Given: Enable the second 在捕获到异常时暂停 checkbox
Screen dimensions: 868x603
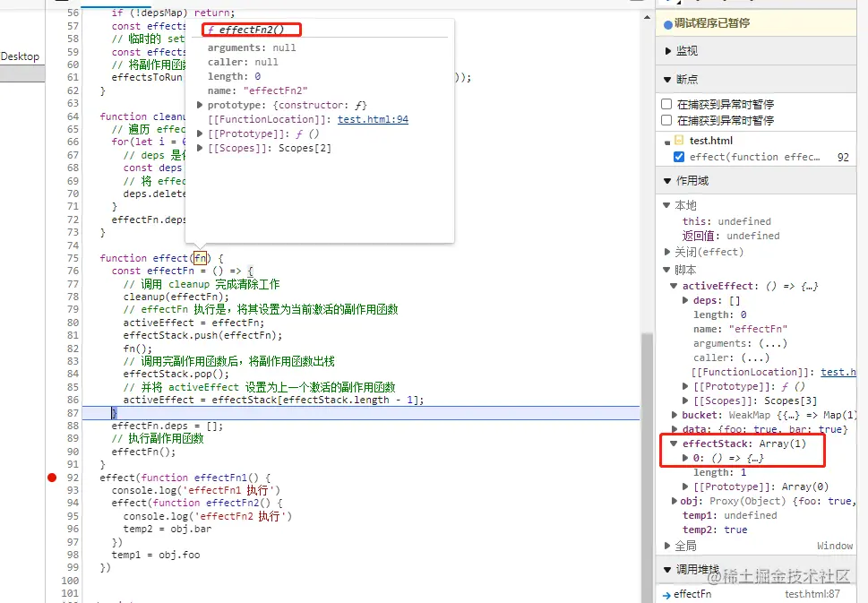Looking at the screenshot, I should tap(666, 120).
